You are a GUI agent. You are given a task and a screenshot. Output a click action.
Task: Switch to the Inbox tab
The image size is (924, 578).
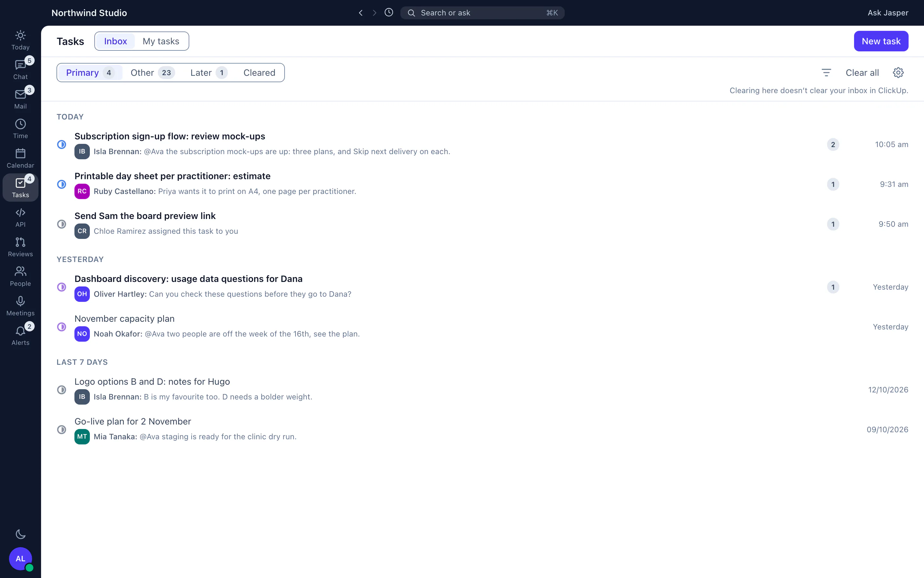(x=115, y=41)
